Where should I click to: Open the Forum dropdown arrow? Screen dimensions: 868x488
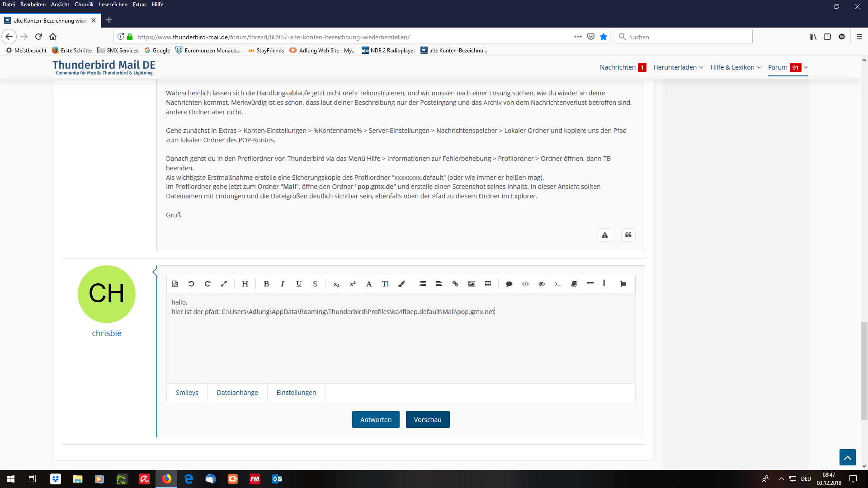pos(806,68)
